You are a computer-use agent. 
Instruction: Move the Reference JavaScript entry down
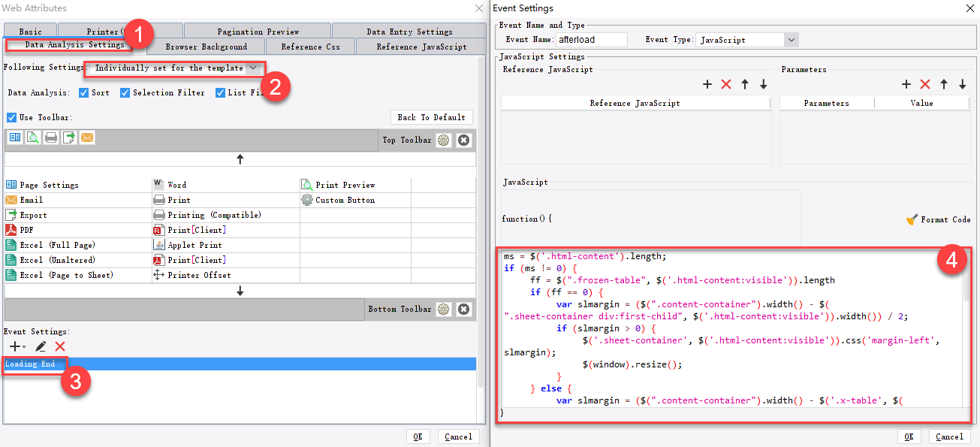[764, 85]
